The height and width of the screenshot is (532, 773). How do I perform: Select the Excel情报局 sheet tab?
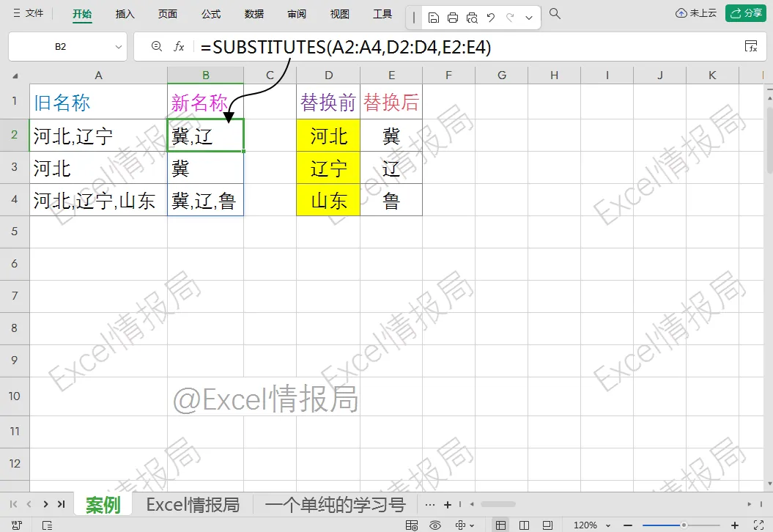pyautogui.click(x=193, y=504)
